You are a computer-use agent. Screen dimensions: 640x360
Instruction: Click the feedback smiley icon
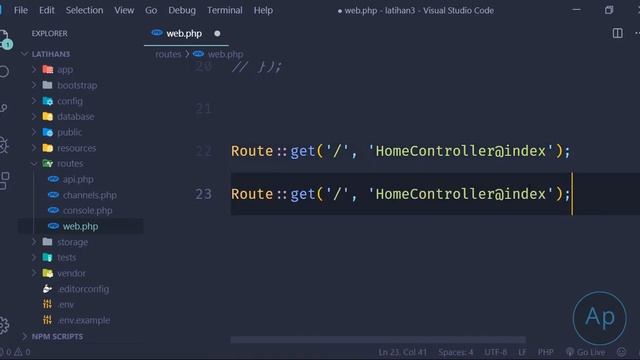621,352
